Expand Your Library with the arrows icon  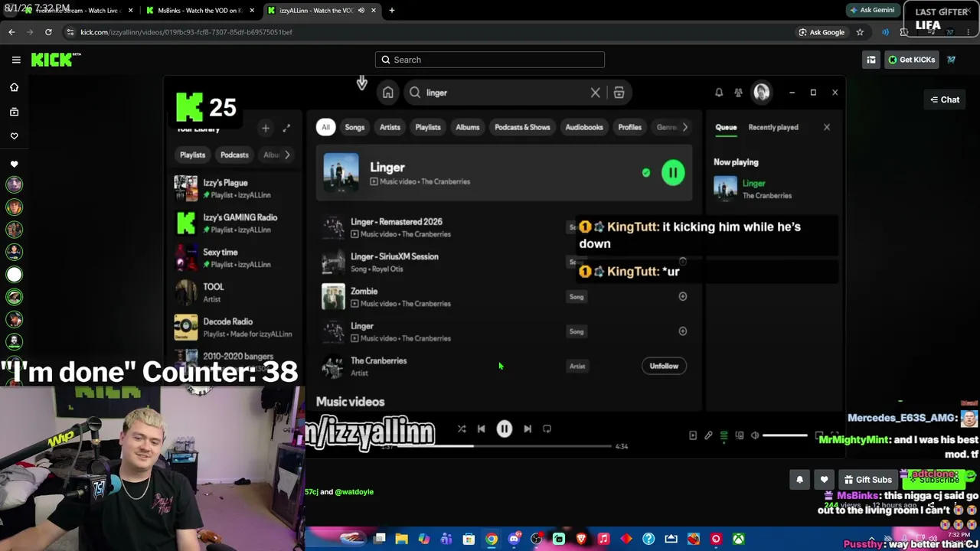point(286,129)
